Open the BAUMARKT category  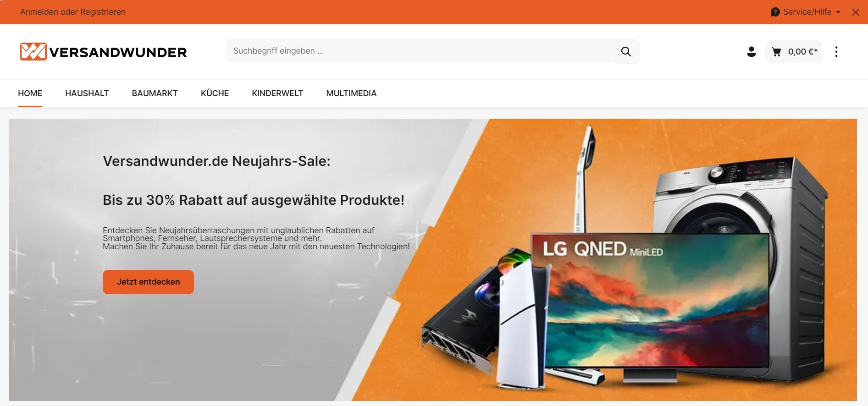point(155,93)
